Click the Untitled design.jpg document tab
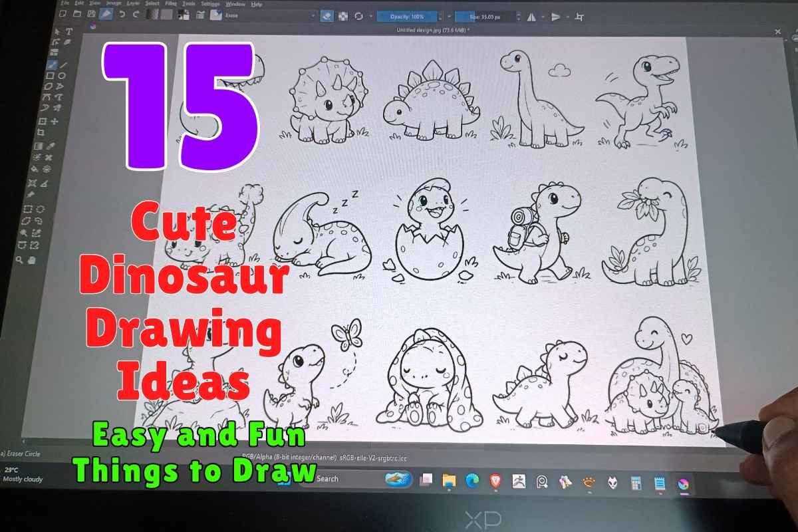 (x=433, y=30)
